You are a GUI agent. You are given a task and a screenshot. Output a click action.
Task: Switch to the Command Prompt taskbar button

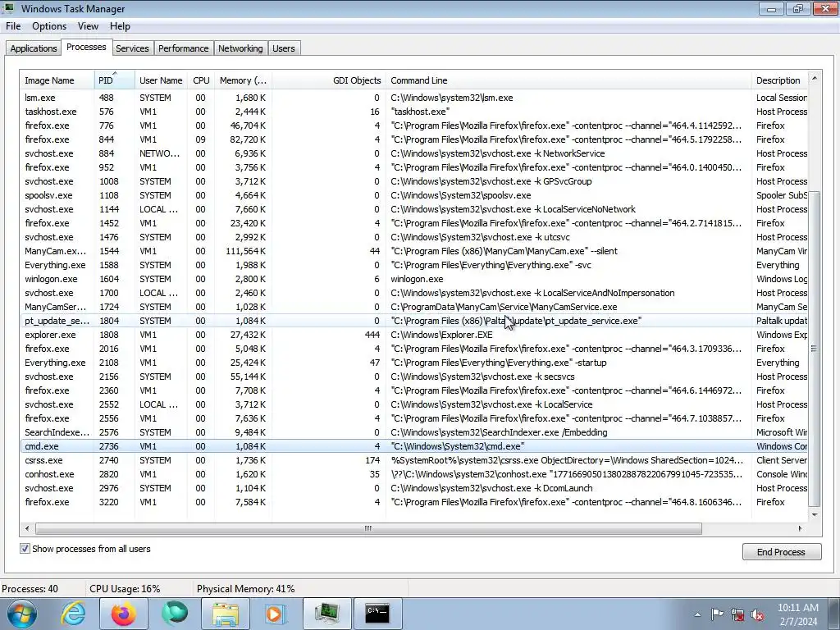tap(377, 614)
